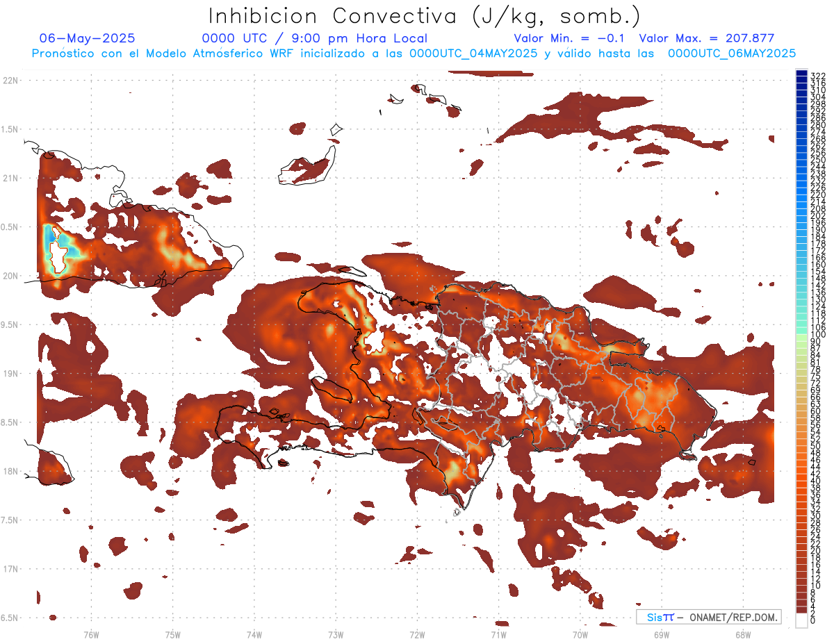This screenshot has width=834, height=644.
Task: Click the clipped '8.5N' latitude label
Action: click(x=10, y=422)
